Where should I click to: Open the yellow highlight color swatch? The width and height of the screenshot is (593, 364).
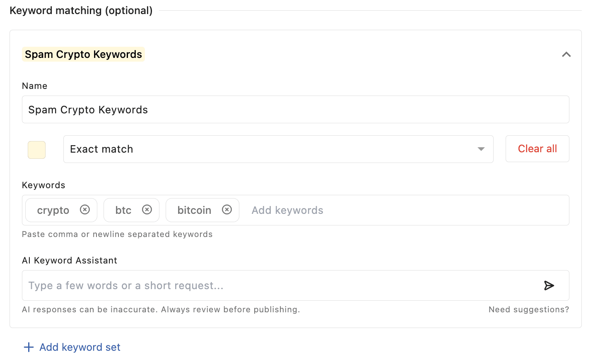pos(36,150)
